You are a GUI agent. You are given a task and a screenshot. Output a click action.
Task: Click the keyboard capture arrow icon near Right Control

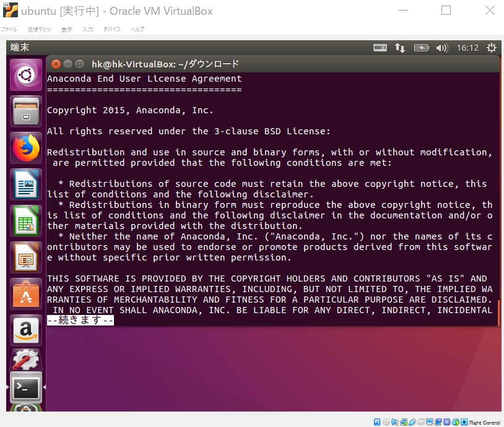[x=464, y=422]
